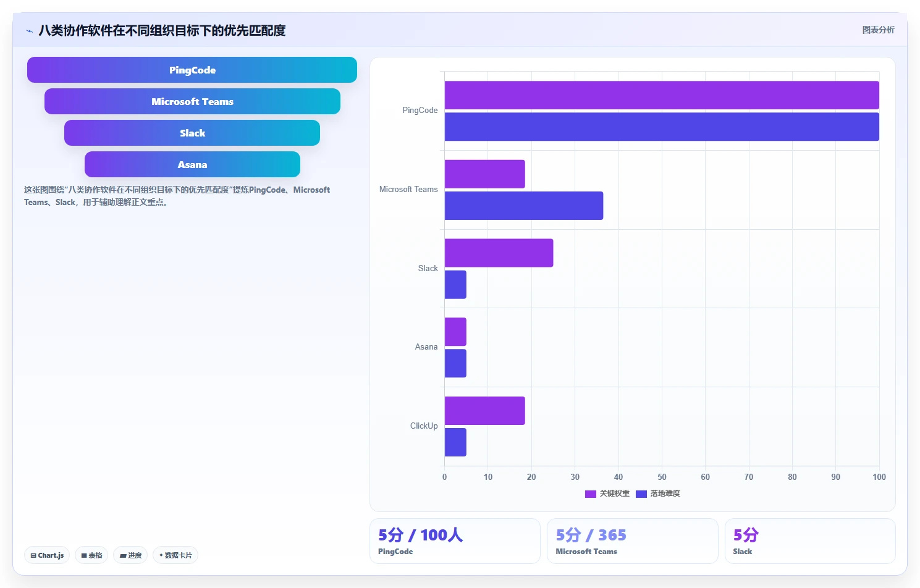Screen dimensions: 920x588
Task: Select the Asana funnel bar
Action: [x=192, y=164]
